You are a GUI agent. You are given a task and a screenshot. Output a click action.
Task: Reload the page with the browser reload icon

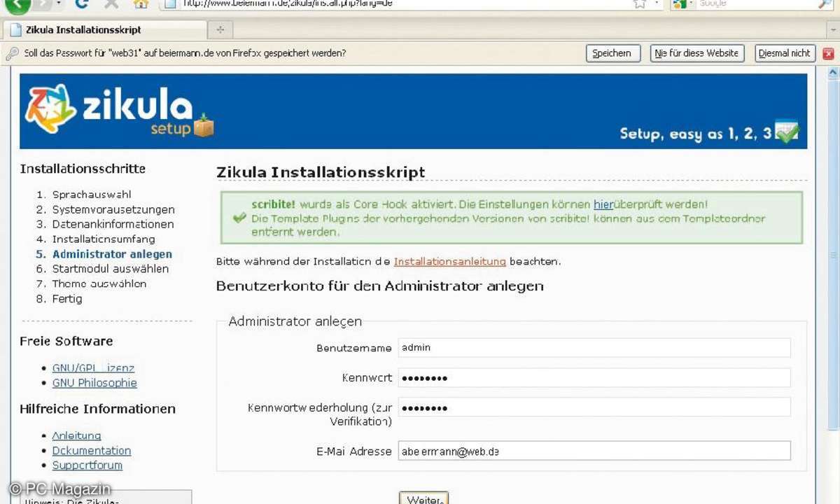coord(82,3)
